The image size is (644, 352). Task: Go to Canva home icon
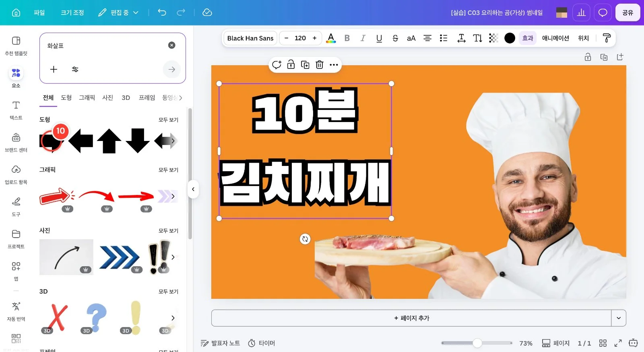16,12
